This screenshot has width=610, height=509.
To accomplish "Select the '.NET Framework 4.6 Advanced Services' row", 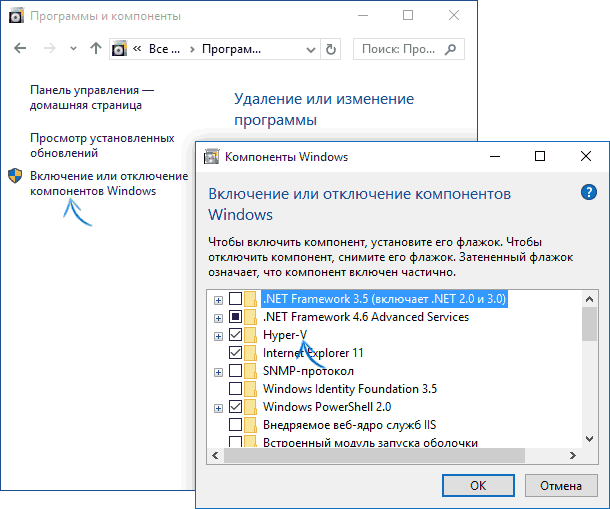I will (x=366, y=317).
